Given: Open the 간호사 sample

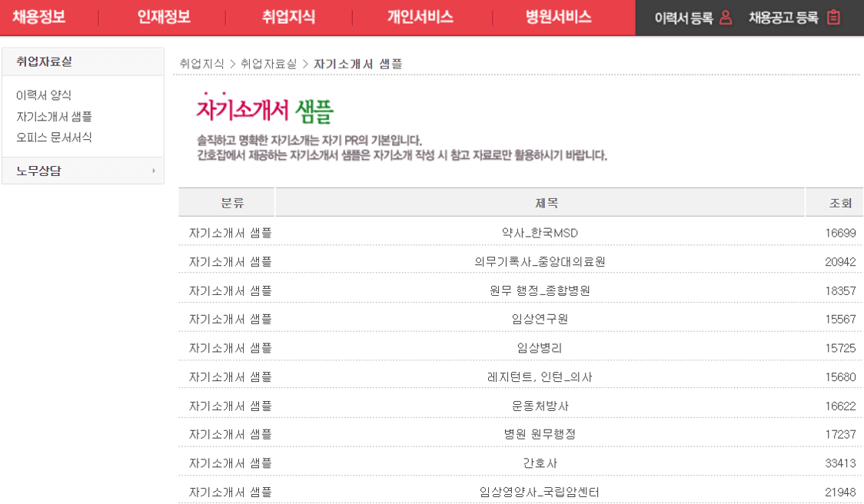Looking at the screenshot, I should [540, 463].
